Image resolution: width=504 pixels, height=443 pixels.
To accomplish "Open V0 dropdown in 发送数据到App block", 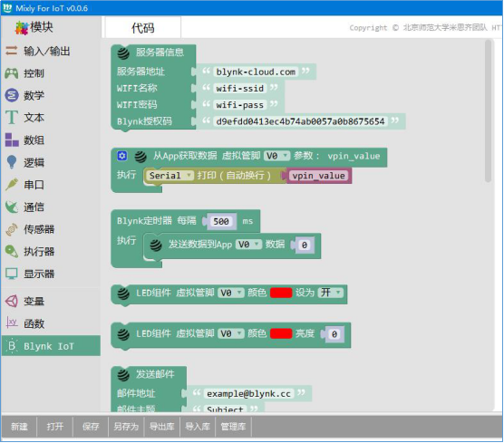I will coord(248,245).
